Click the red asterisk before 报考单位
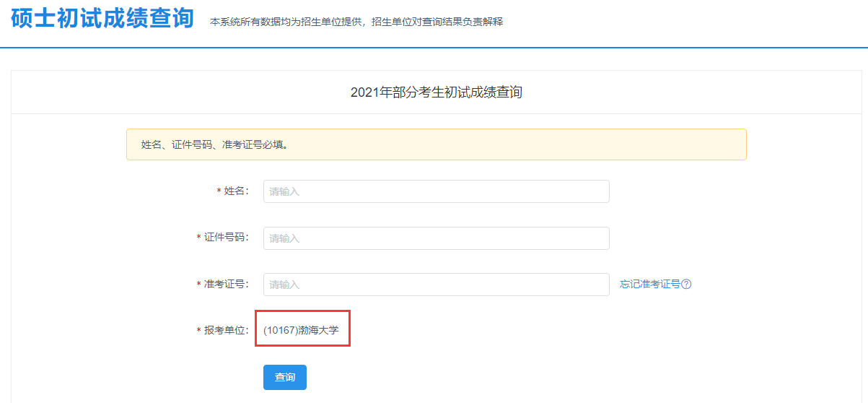This screenshot has height=403, width=868. click(198, 331)
